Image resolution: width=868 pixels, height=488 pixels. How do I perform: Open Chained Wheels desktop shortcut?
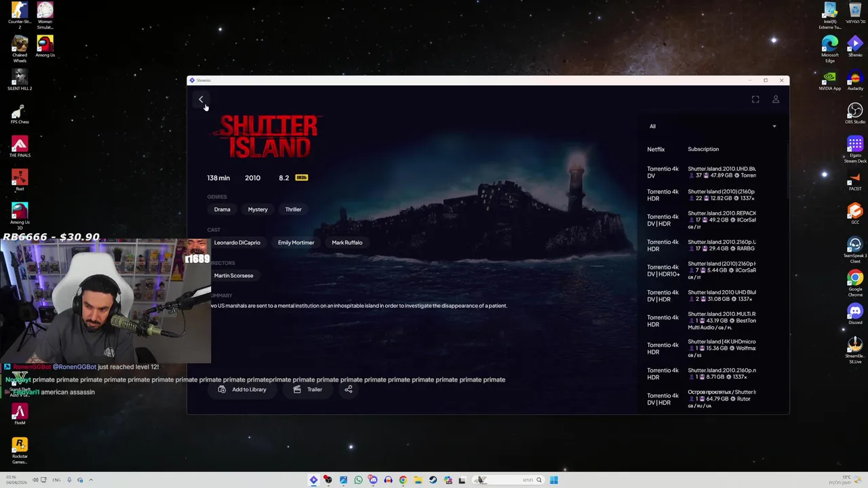click(20, 49)
